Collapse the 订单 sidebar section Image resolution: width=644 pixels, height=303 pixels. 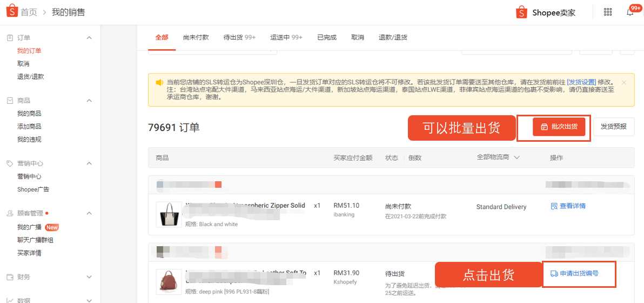click(x=89, y=38)
